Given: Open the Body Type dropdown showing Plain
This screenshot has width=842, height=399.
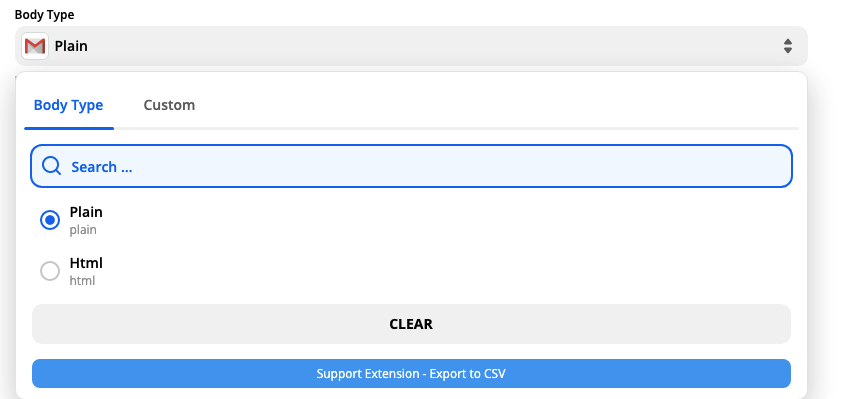Looking at the screenshot, I should [x=411, y=46].
